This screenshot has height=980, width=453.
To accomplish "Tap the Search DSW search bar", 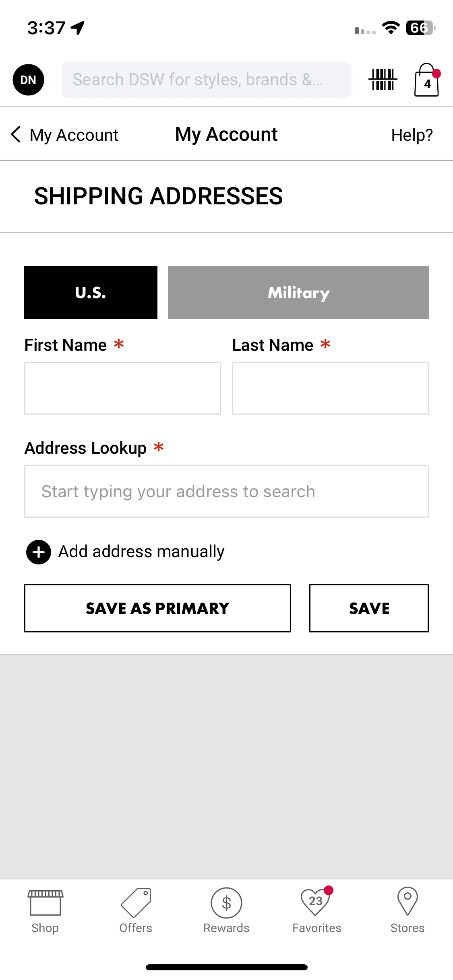I will click(206, 80).
